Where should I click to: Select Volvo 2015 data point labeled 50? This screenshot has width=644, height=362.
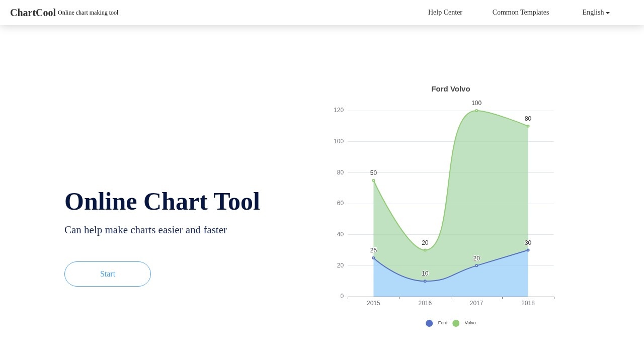coord(373,180)
